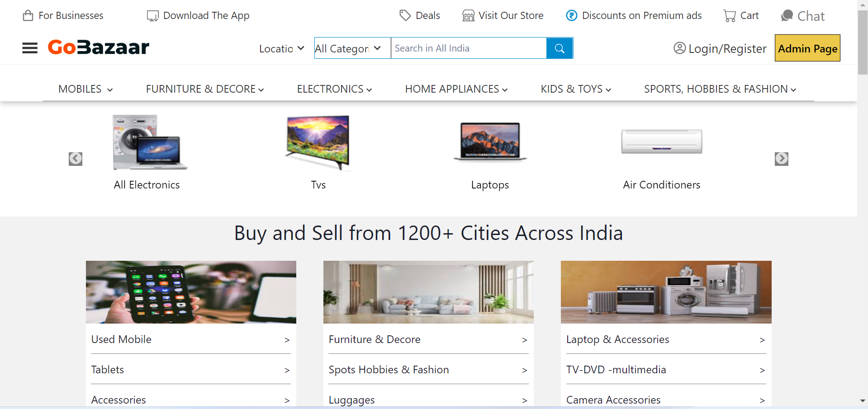Open the Laptops category thumbnail
Image resolution: width=868 pixels, height=409 pixels.
490,141
